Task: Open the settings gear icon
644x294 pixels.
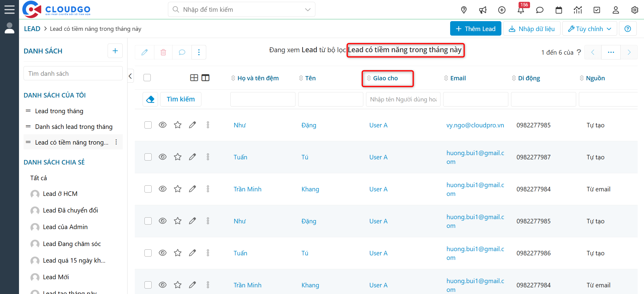Action: coord(635,10)
